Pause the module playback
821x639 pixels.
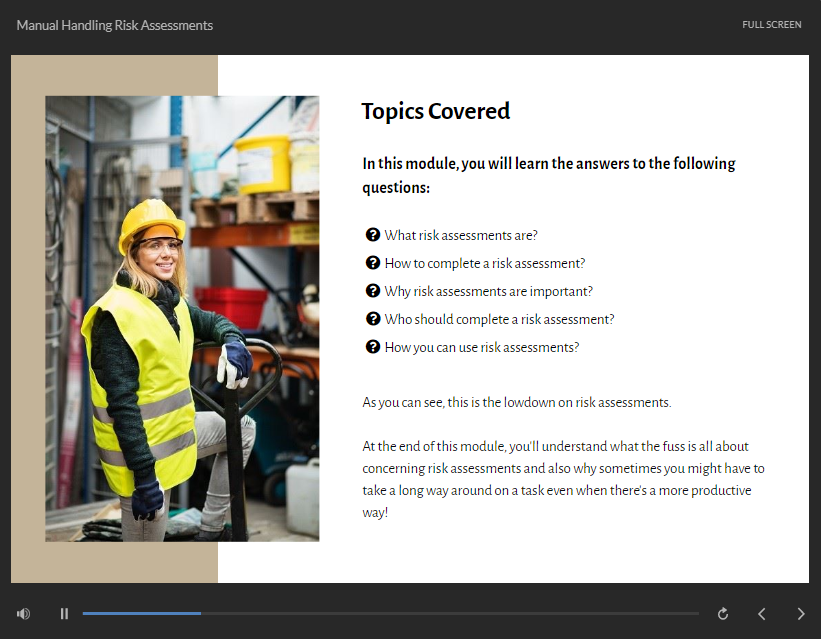[x=64, y=614]
